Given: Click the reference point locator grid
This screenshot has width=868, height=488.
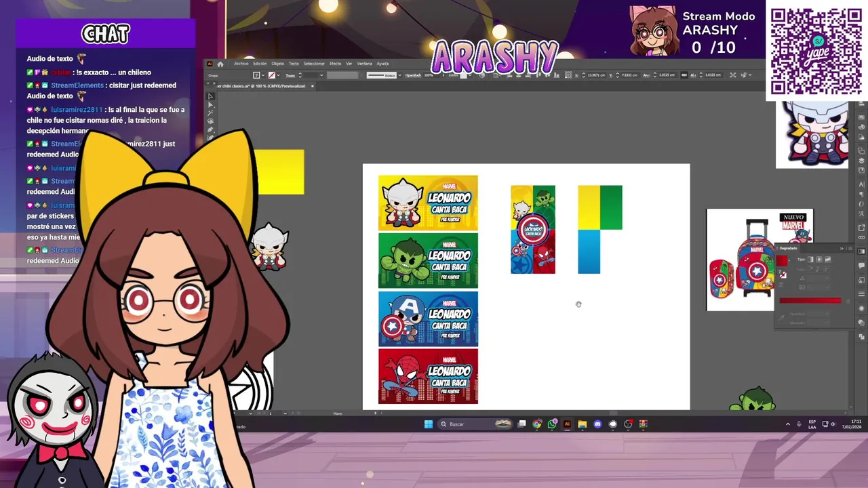Looking at the screenshot, I should click(x=568, y=75).
